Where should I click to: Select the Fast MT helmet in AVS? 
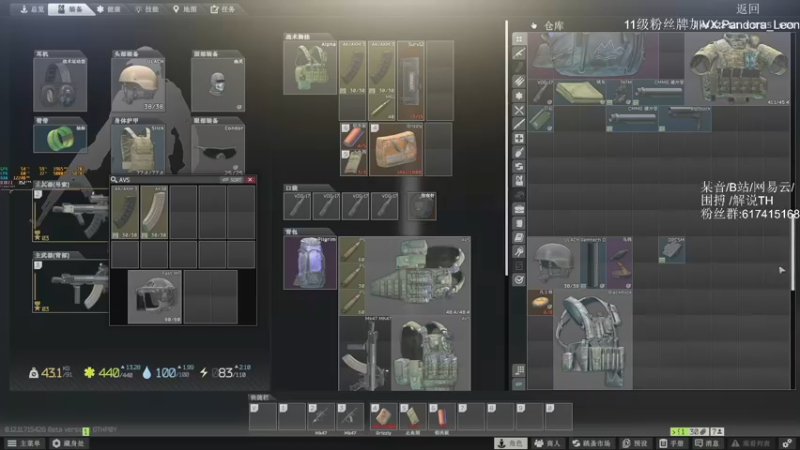(155, 297)
